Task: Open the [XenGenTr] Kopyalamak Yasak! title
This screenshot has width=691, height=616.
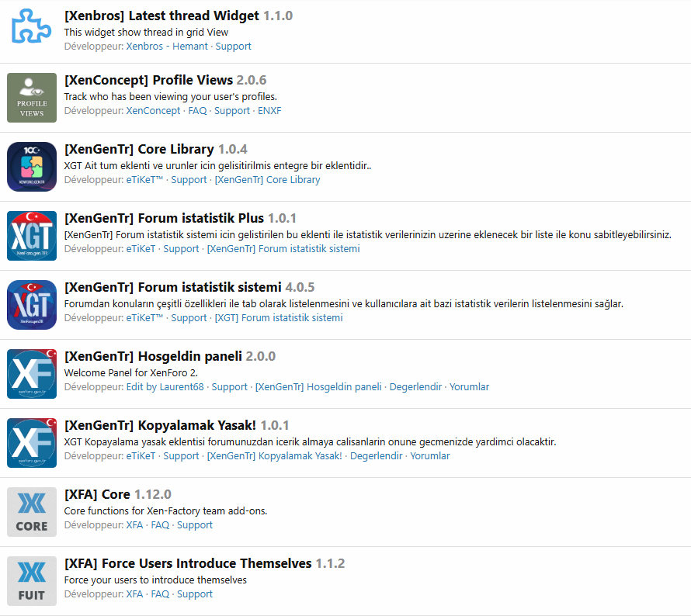Action: pos(160,425)
